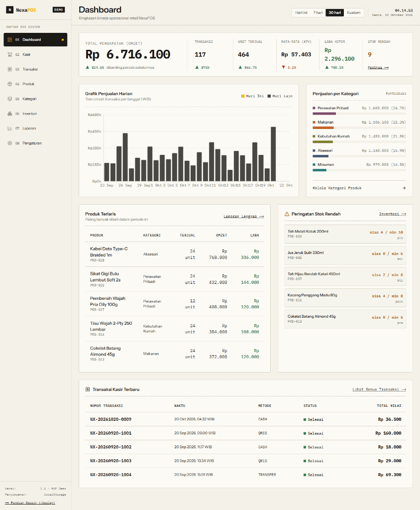Select the Hari ini period filter
This screenshot has height=510, width=420.
(301, 12)
